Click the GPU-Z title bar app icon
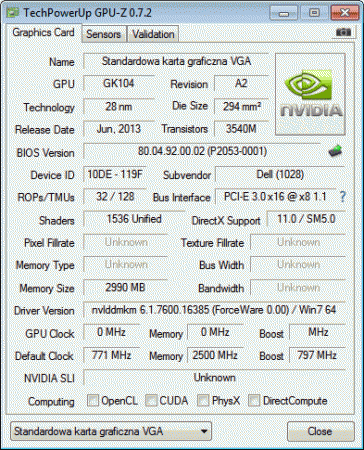 click(13, 13)
